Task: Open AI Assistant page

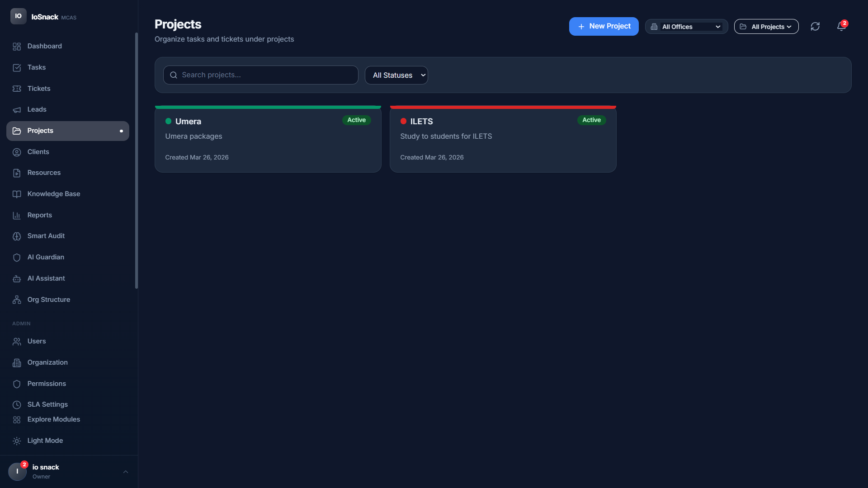Action: [x=68, y=278]
